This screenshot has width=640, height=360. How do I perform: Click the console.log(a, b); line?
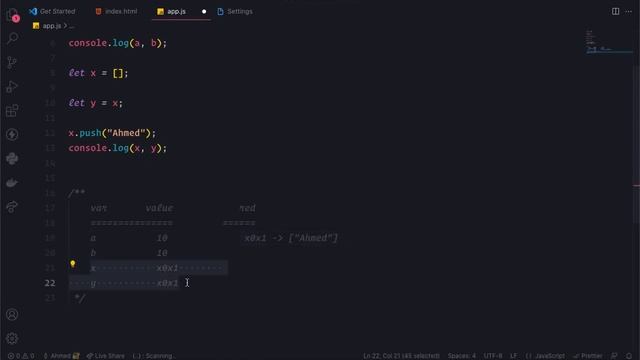click(118, 43)
